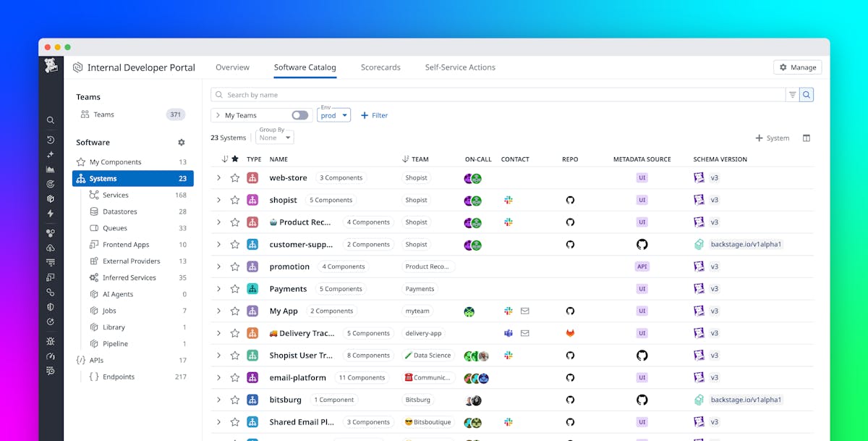Screen dimensions: 868x441
Task: Click the + Filter link
Action: pyautogui.click(x=374, y=114)
